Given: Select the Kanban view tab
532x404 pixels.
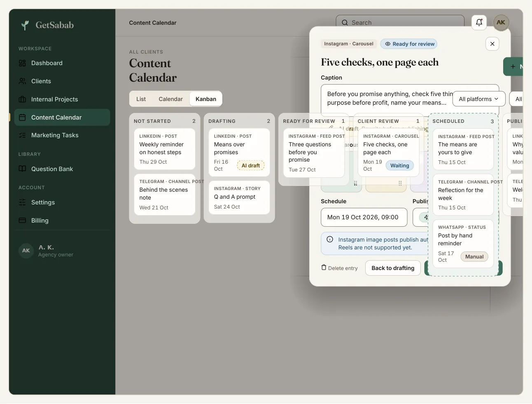Looking at the screenshot, I should pyautogui.click(x=206, y=99).
